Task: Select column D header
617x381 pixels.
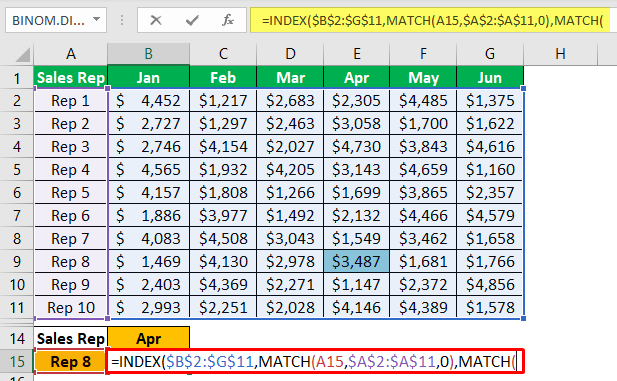Action: coord(290,54)
